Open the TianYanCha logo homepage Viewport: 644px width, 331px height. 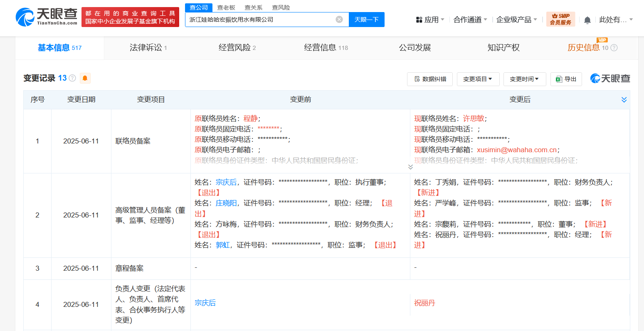point(46,17)
